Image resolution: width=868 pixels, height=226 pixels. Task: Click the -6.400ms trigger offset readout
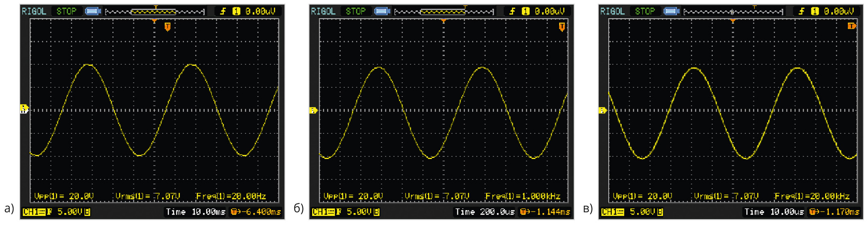coord(256,212)
